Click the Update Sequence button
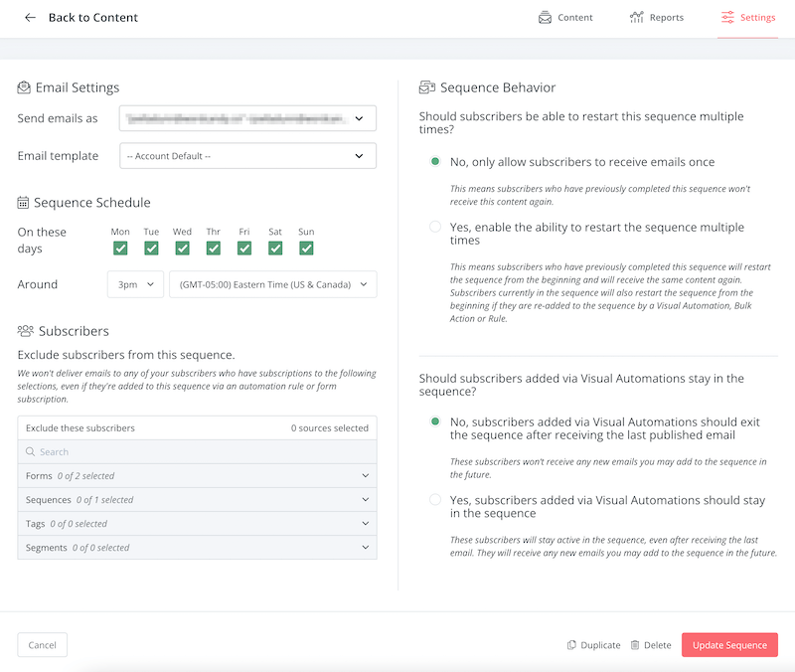 [729, 645]
